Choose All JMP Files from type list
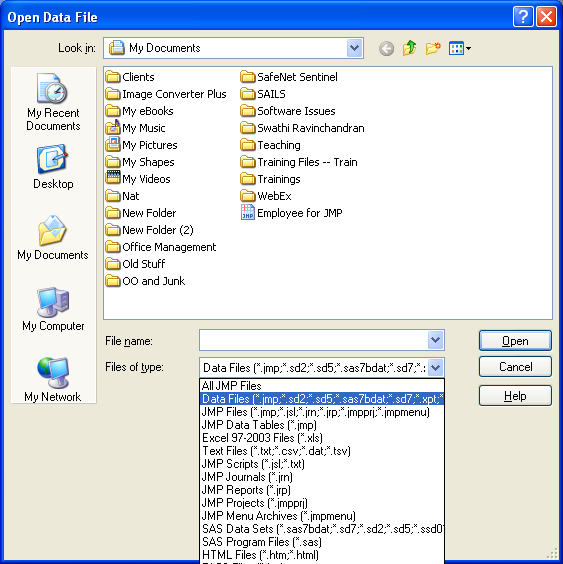This screenshot has height=564, width=563. click(322, 386)
